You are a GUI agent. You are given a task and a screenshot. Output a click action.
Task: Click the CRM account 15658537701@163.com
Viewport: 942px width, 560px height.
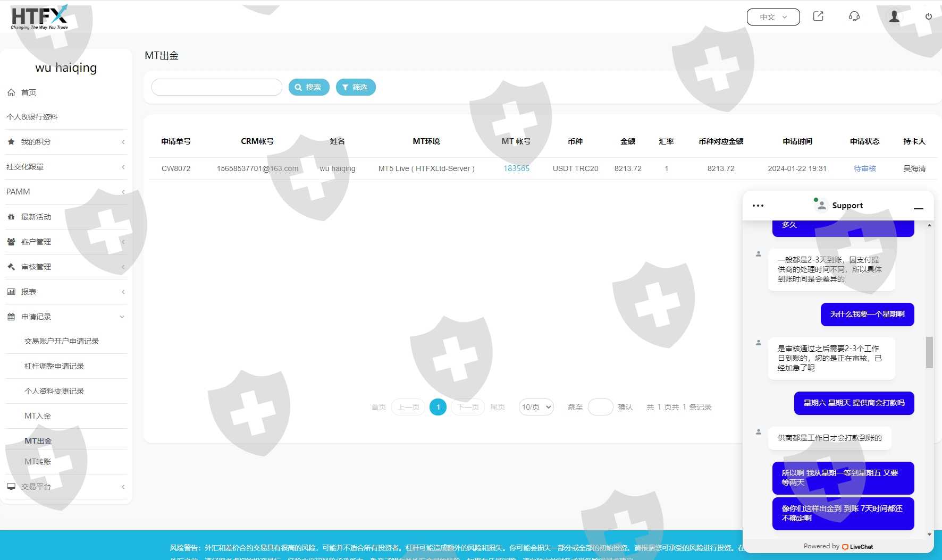tap(257, 168)
